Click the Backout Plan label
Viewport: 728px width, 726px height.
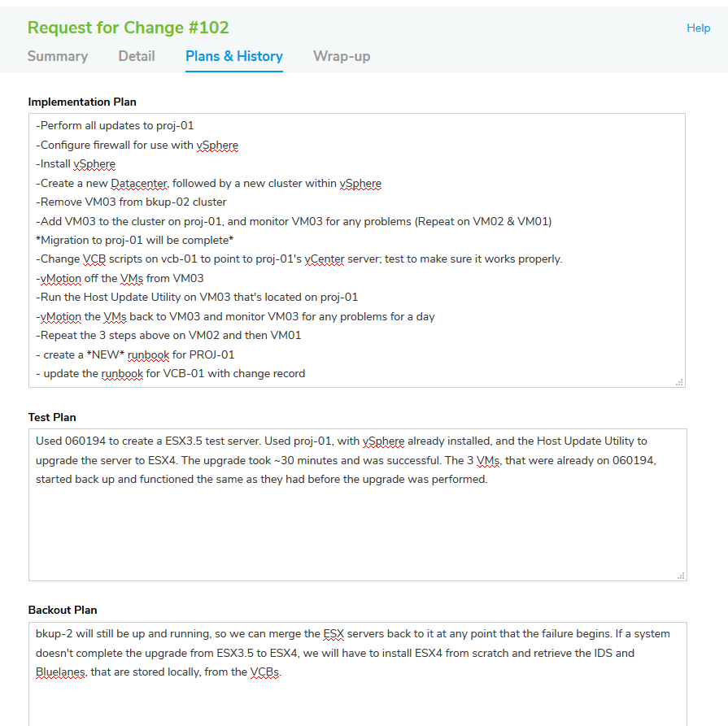click(x=61, y=610)
